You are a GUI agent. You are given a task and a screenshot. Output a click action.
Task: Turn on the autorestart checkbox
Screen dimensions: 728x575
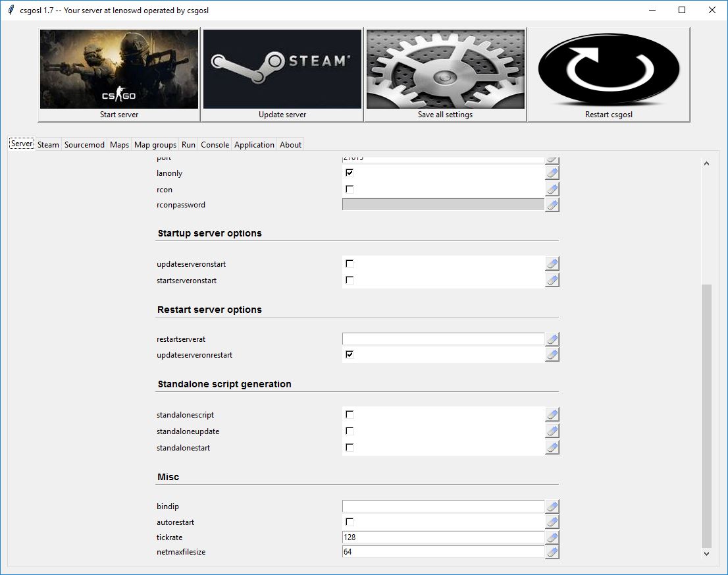pyautogui.click(x=350, y=522)
